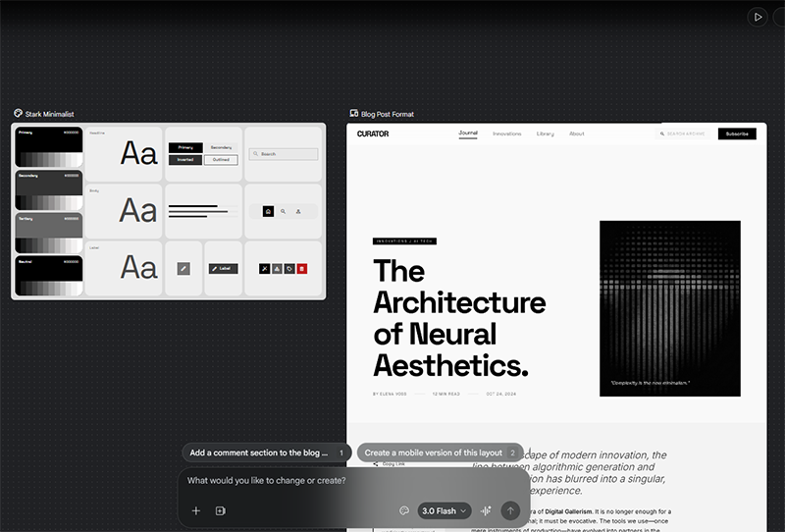Choose 'Add a comment section' suggestion
This screenshot has width=785, height=532.
(x=266, y=452)
